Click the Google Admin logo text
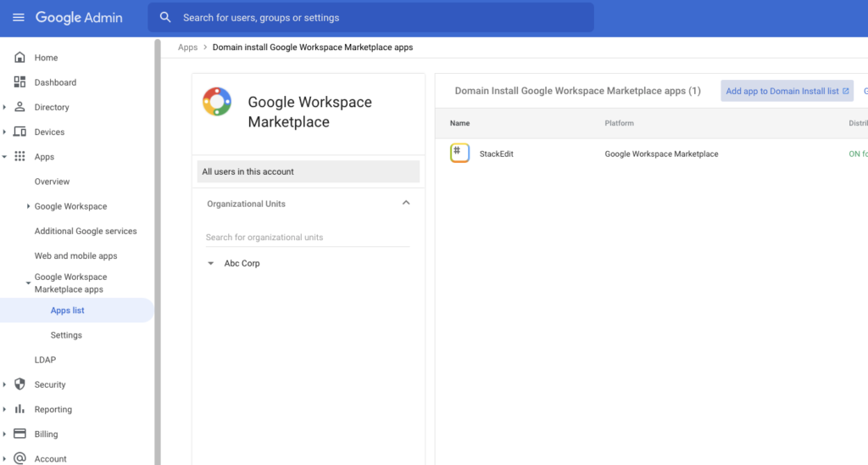The width and height of the screenshot is (868, 465). [x=79, y=17]
